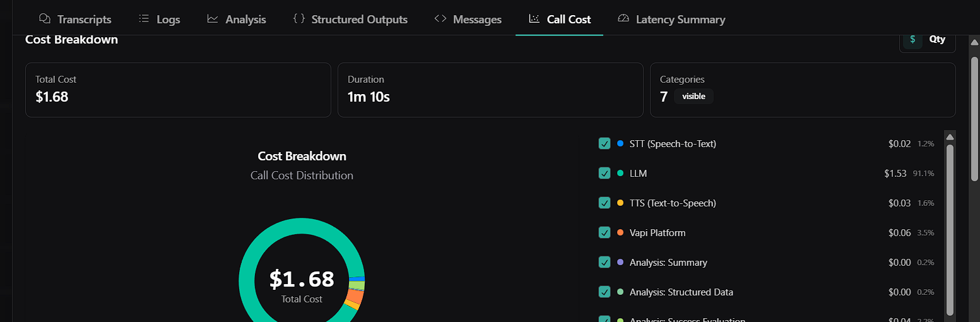Uncheck the TTS (Text-to-Speech) checkbox
980x322 pixels.
point(605,203)
